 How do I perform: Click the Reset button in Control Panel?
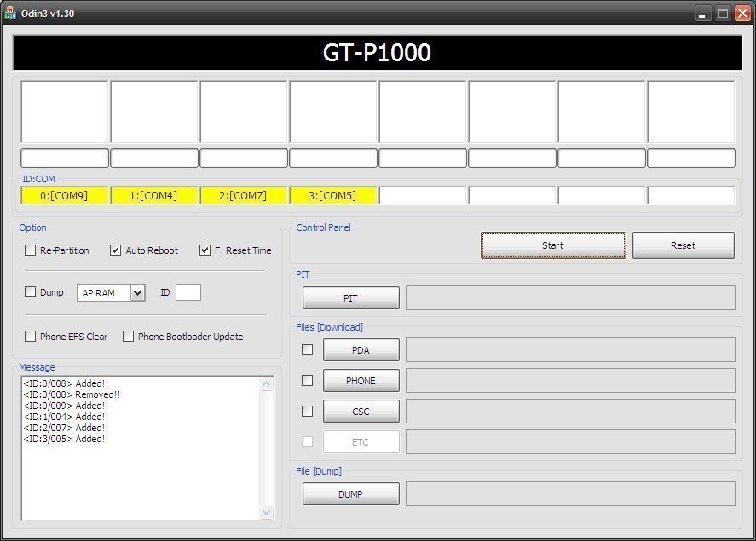[x=684, y=245]
